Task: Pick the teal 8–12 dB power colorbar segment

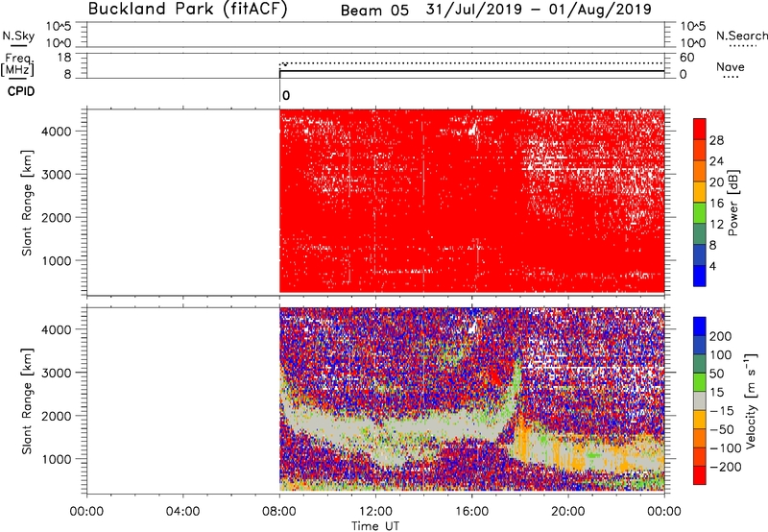Action: 700,233
